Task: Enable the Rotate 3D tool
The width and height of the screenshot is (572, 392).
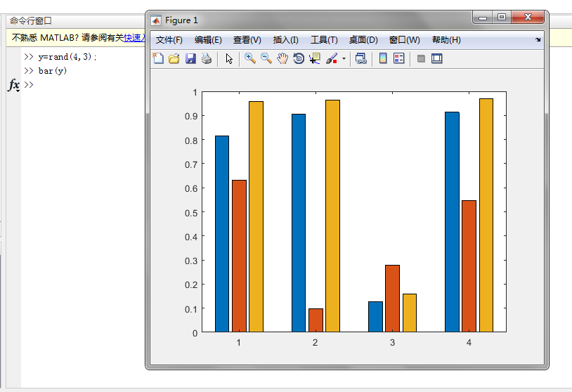Action: (299, 58)
